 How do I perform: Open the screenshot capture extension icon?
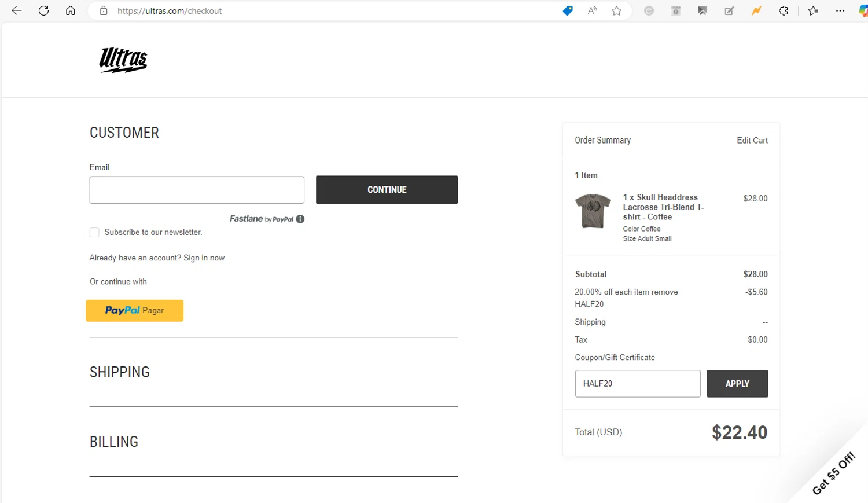pos(676,10)
